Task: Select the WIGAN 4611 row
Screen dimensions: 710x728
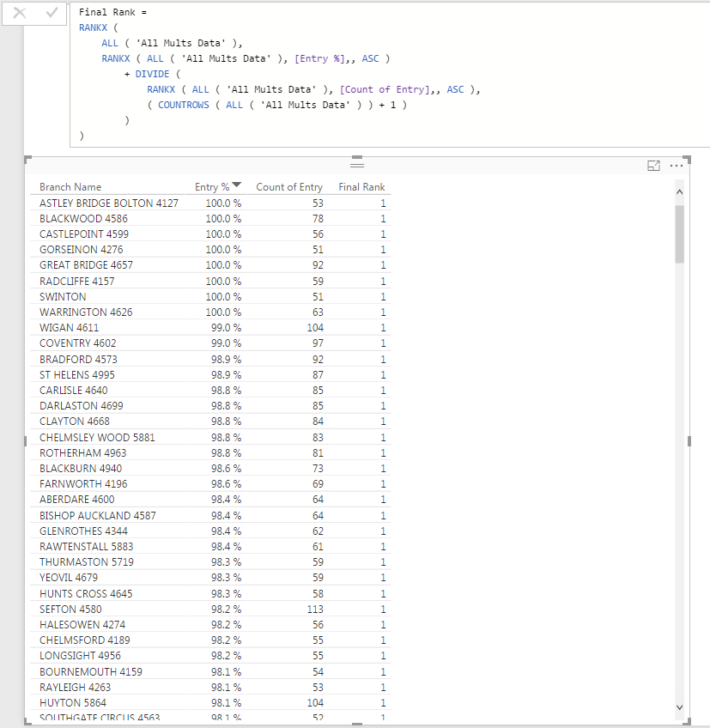Action: tap(210, 328)
